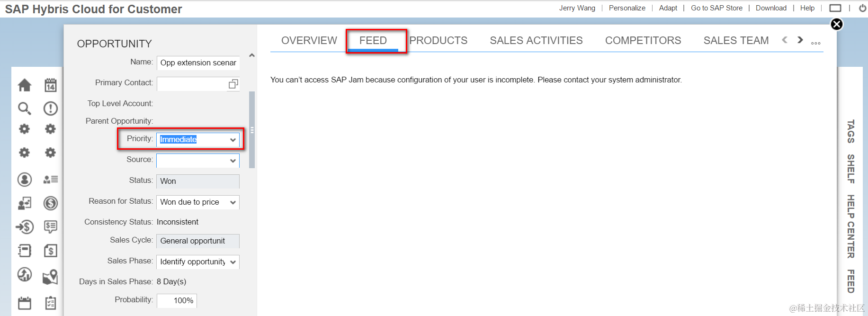Open the SALES ACTIVITIES tab
Viewport: 868px width, 316px height.
(536, 41)
